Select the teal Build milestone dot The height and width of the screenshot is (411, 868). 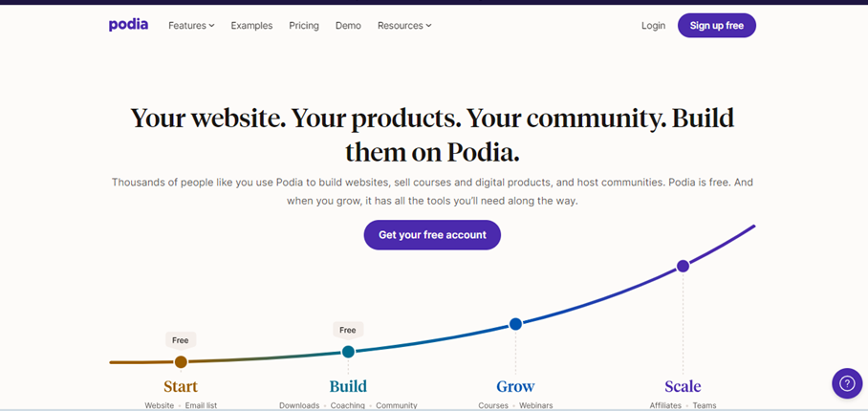click(x=348, y=352)
